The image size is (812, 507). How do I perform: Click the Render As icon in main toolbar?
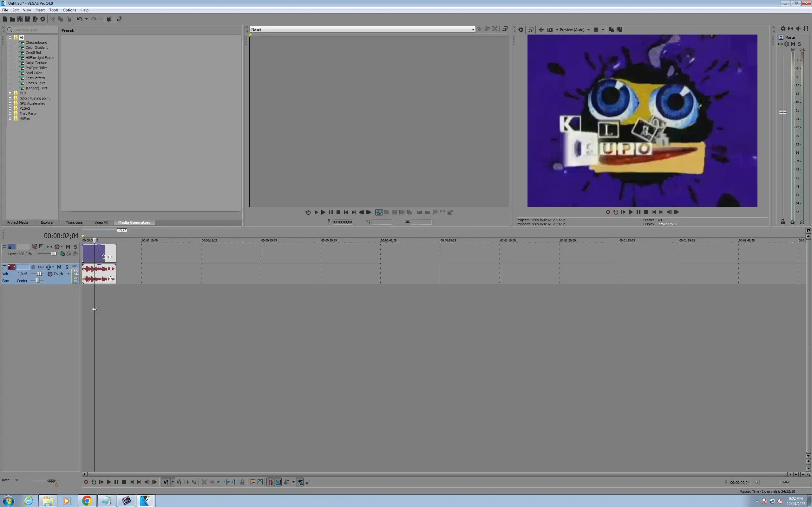click(x=35, y=19)
